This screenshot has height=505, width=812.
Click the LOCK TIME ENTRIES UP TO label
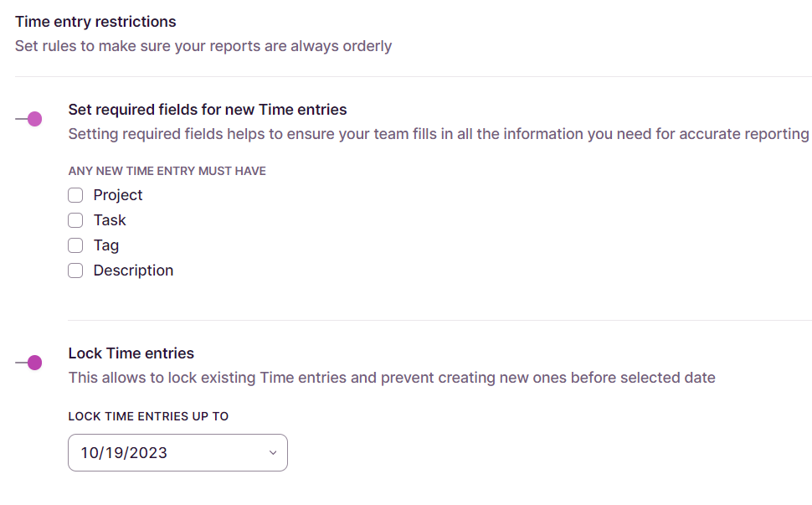tap(148, 416)
